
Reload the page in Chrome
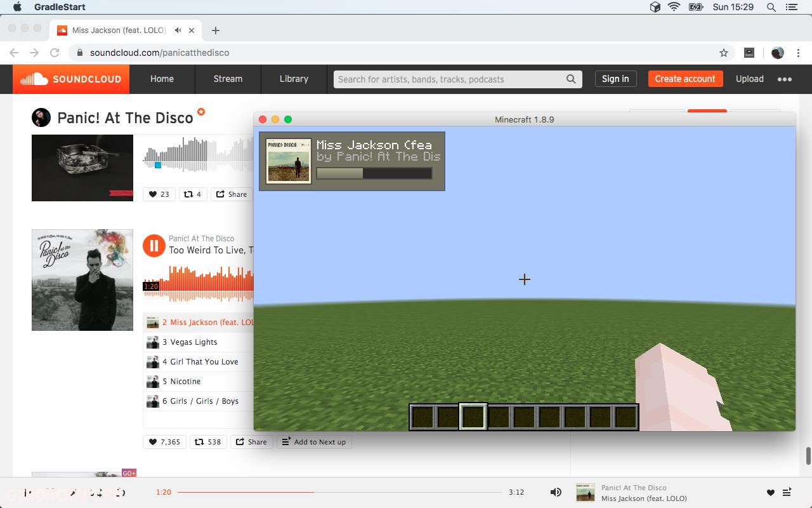(55, 53)
